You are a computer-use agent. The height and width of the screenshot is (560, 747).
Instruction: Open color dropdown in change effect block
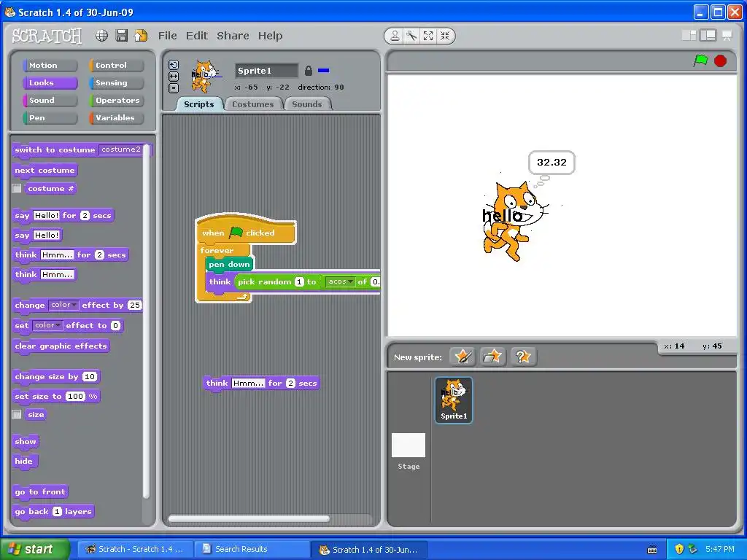tap(63, 305)
